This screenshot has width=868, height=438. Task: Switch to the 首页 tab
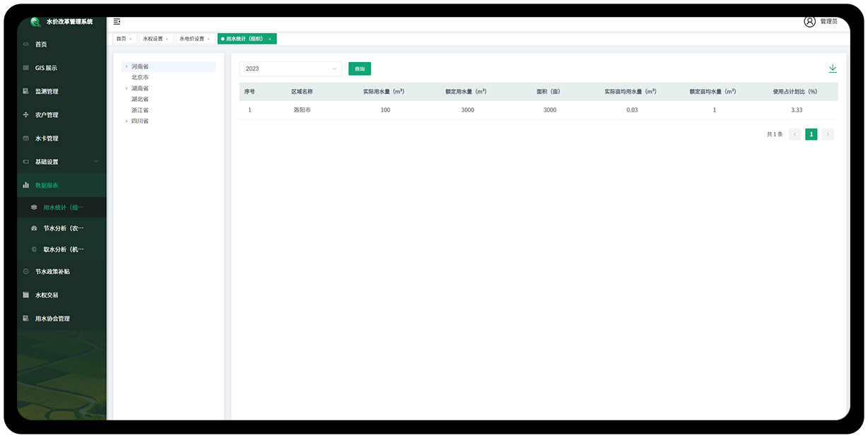click(121, 39)
